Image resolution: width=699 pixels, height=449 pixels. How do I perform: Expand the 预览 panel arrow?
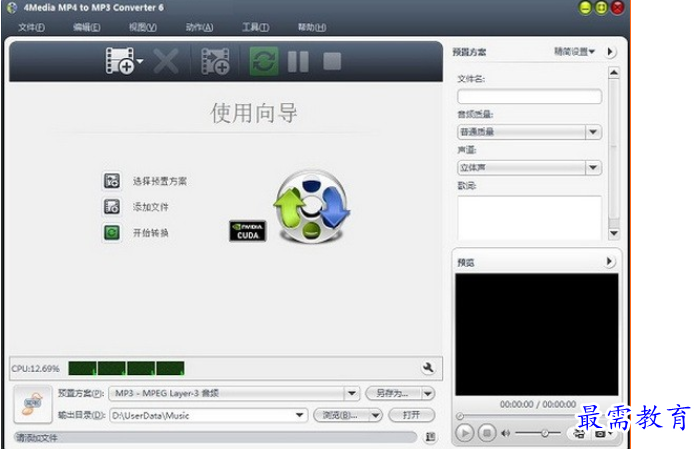point(609,261)
